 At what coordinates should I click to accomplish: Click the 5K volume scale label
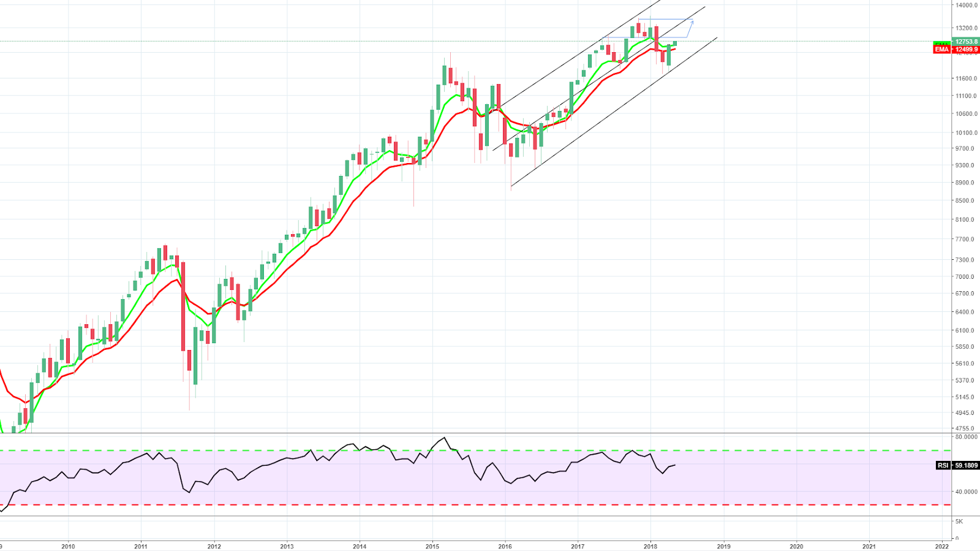click(x=959, y=522)
